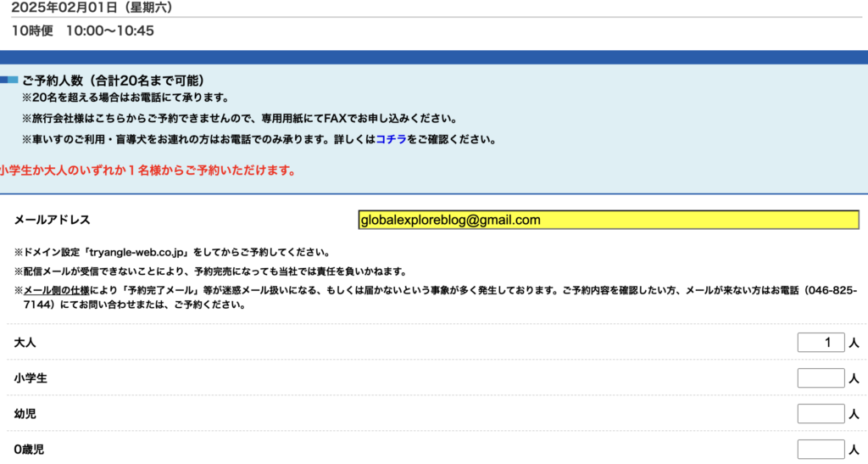Screen dimensions: 868x464
Task: Click the 大人 row label
Action: click(x=25, y=343)
